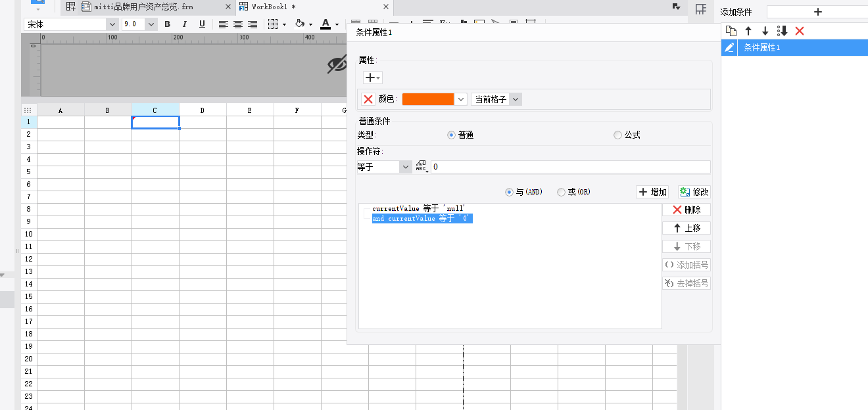This screenshot has width=868, height=410.
Task: Click the paint bucket fill icon
Action: point(300,24)
